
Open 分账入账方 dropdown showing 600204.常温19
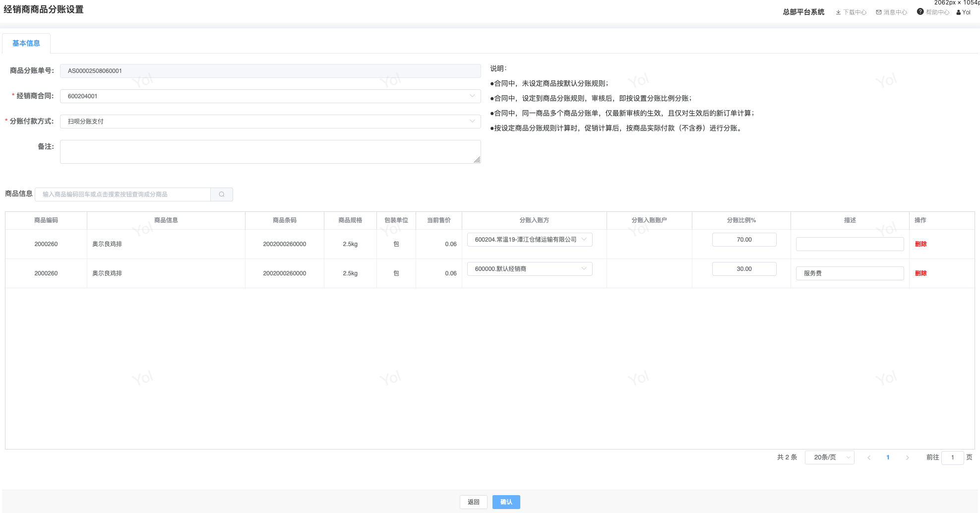530,240
